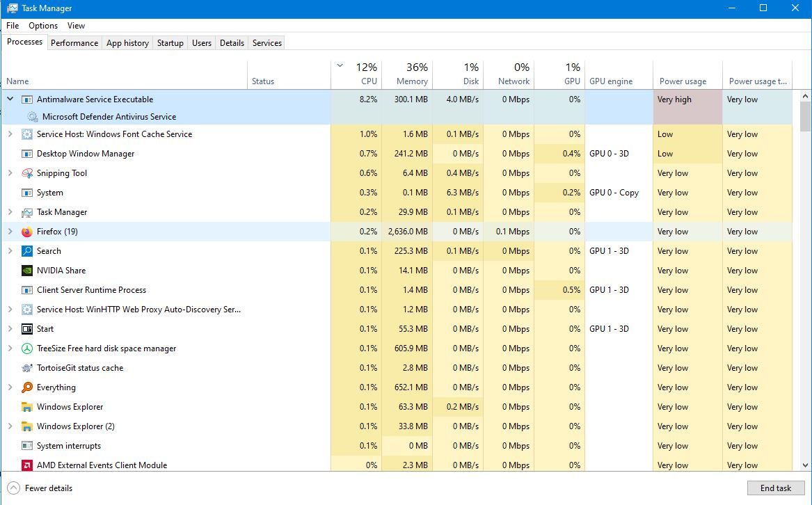
Task: Click the Windows Explorer (2) folder icon
Action: [27, 427]
